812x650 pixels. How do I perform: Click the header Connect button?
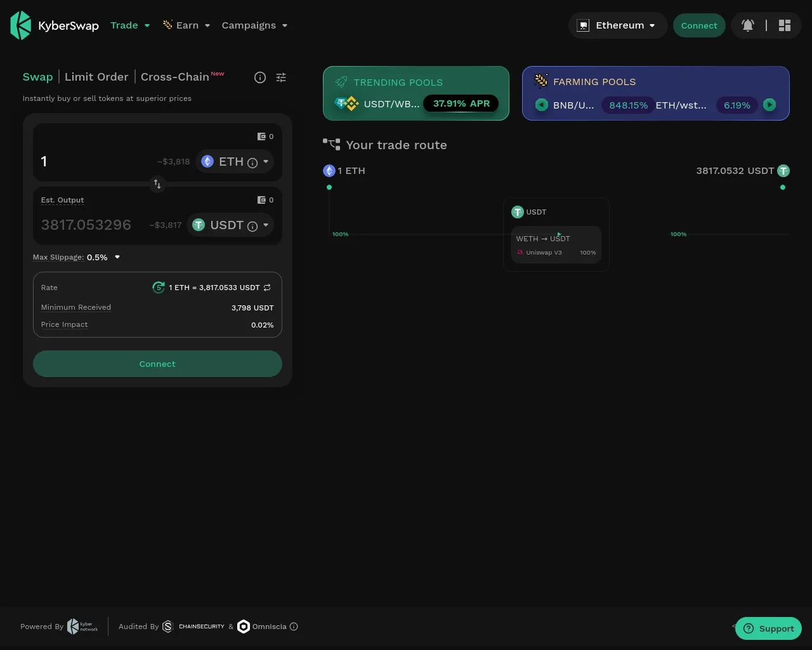699,25
